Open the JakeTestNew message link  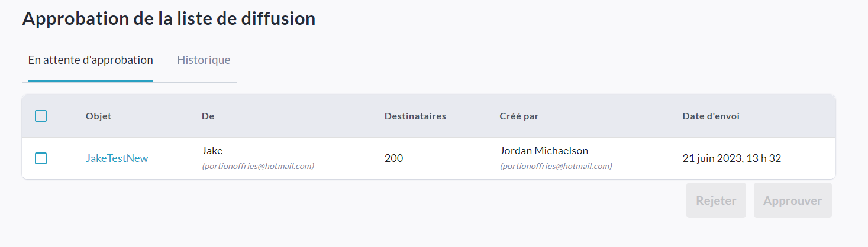117,158
